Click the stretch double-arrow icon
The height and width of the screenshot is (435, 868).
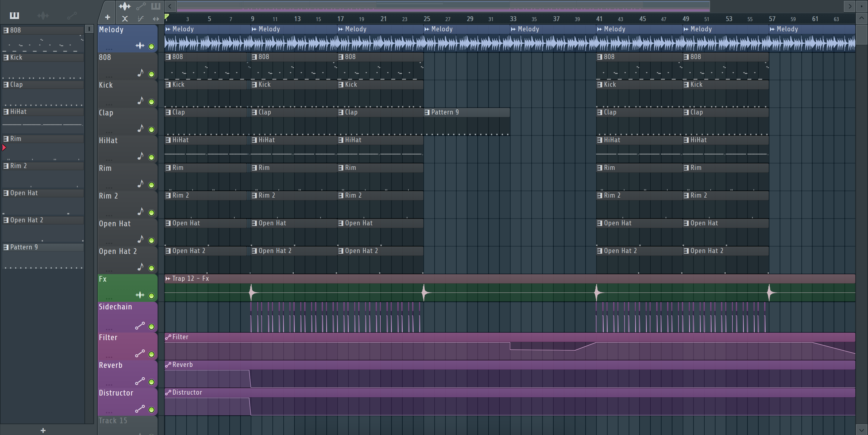[x=156, y=19]
